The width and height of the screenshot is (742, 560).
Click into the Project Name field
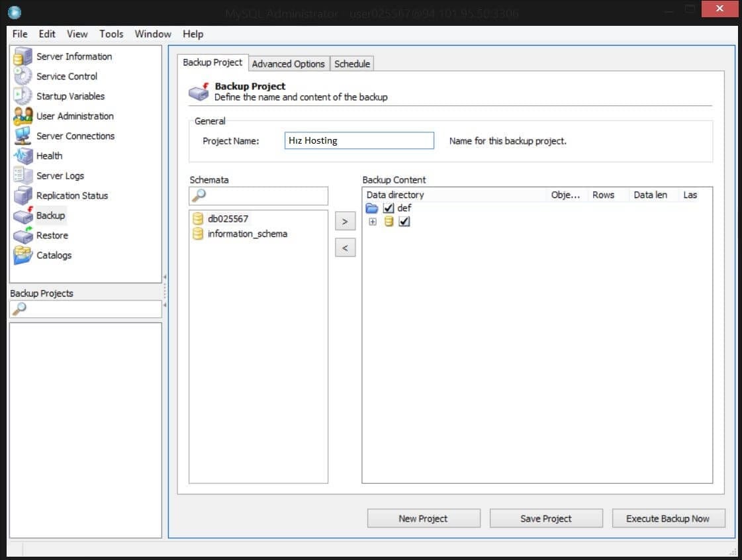coord(359,140)
